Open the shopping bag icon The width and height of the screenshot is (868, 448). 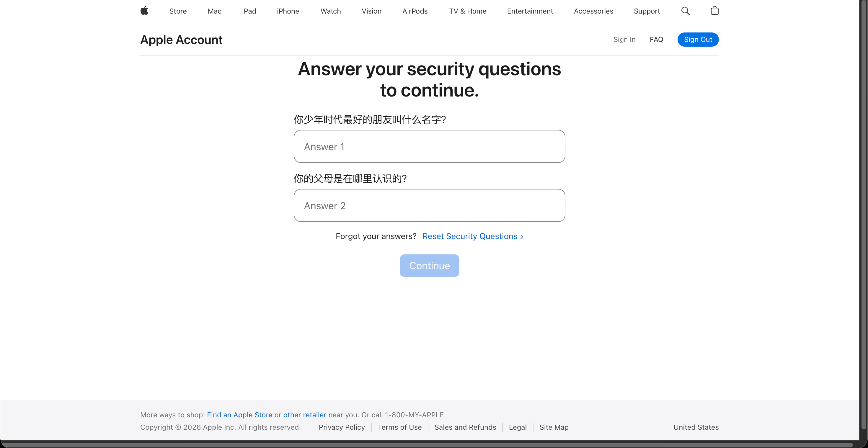click(714, 11)
